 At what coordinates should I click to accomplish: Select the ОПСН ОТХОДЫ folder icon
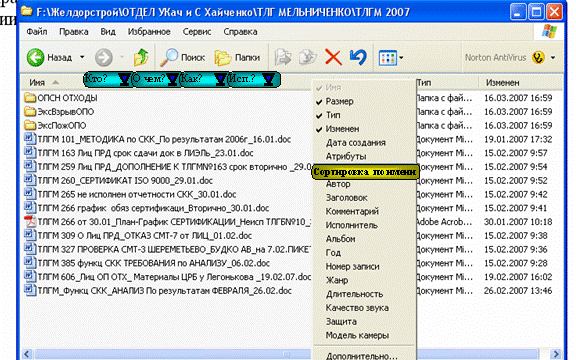pos(30,98)
